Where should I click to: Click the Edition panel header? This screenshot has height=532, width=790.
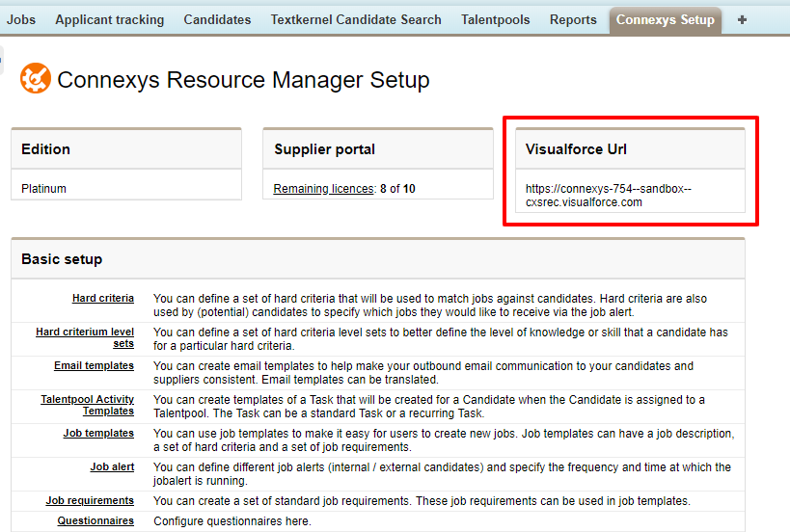[x=126, y=149]
